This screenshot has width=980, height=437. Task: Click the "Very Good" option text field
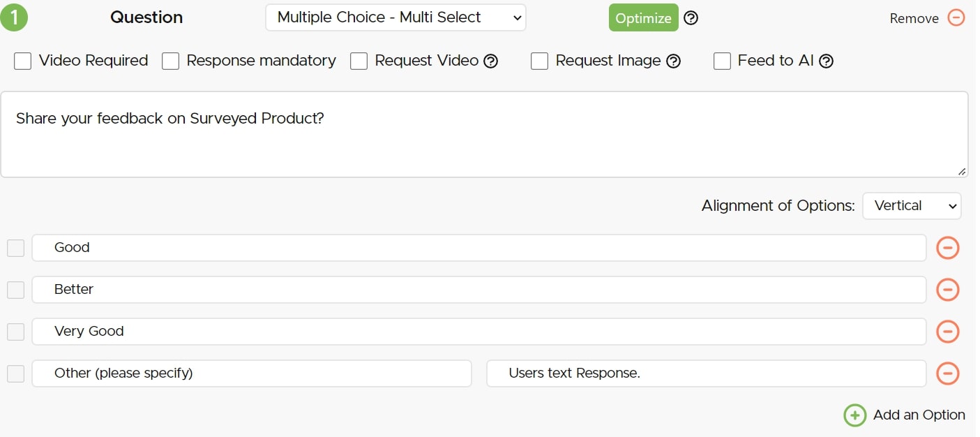pyautogui.click(x=478, y=332)
